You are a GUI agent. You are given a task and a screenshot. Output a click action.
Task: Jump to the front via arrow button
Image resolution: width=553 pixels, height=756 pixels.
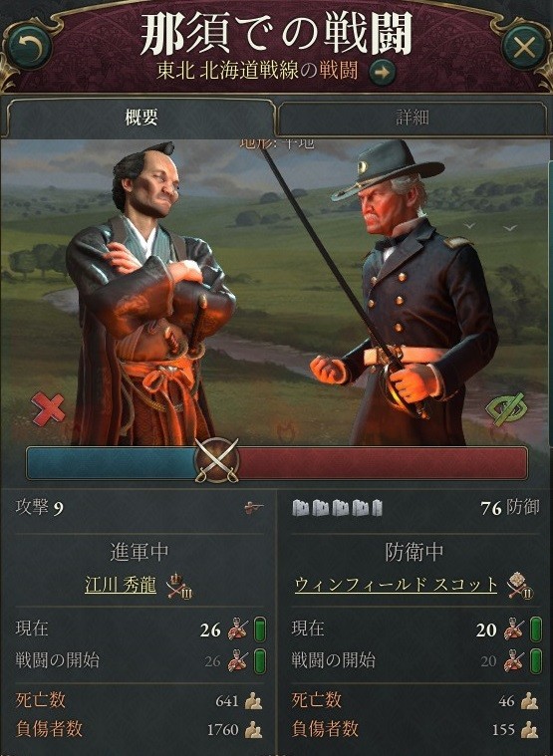382,73
